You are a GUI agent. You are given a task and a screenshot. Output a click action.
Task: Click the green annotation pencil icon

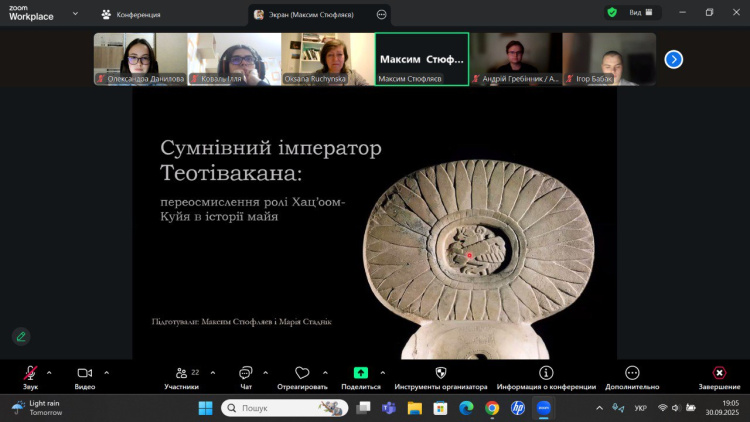click(20, 336)
